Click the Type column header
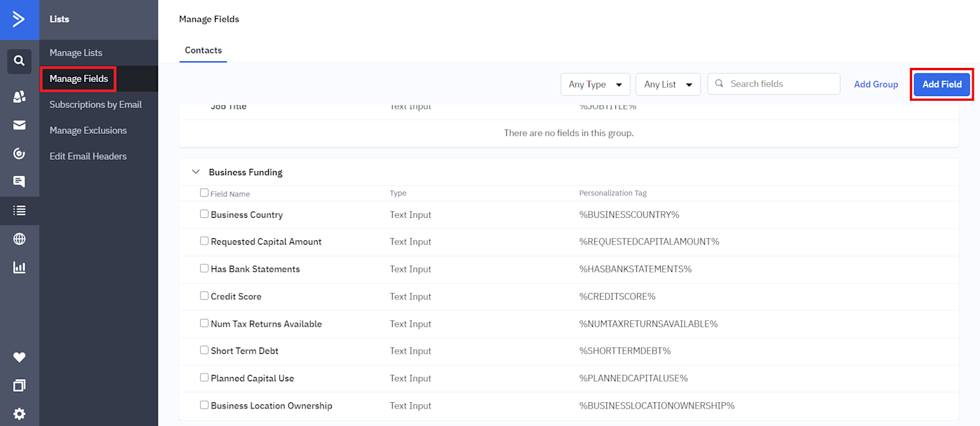Screen dimensions: 980x426 click(398, 193)
